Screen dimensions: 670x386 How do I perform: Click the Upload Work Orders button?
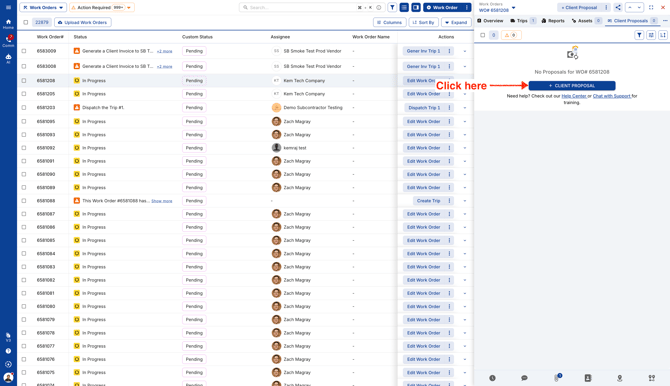[x=83, y=22]
